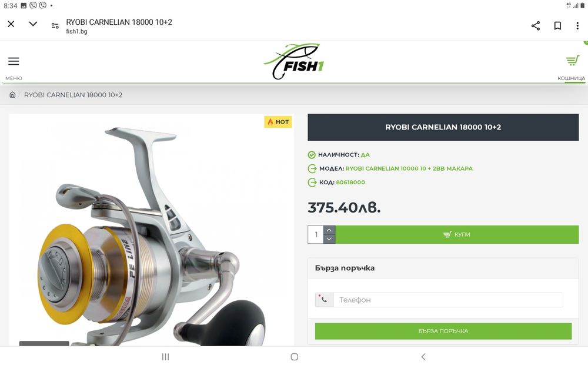Expand the downward chevron next to close
Viewport: 588px width, 368px height.
click(33, 24)
